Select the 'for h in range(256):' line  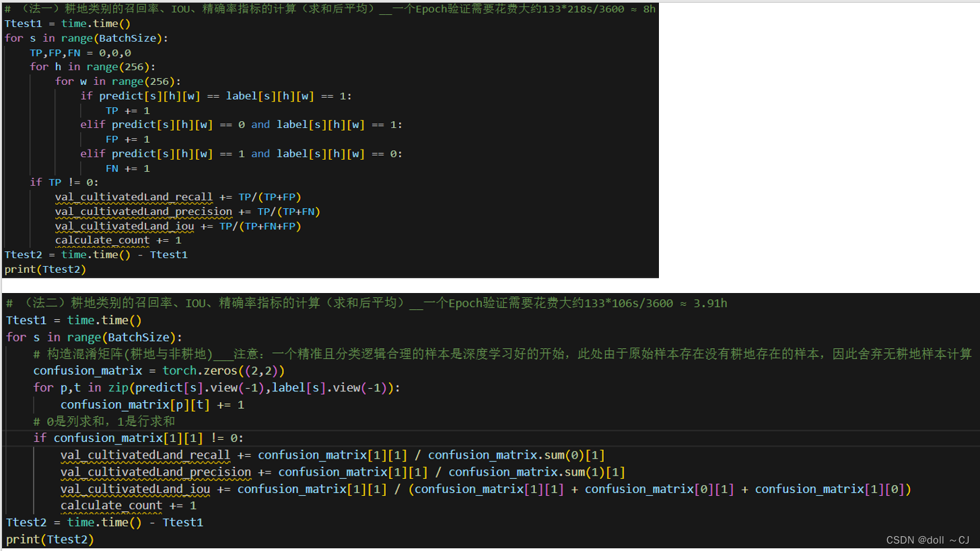pos(93,67)
